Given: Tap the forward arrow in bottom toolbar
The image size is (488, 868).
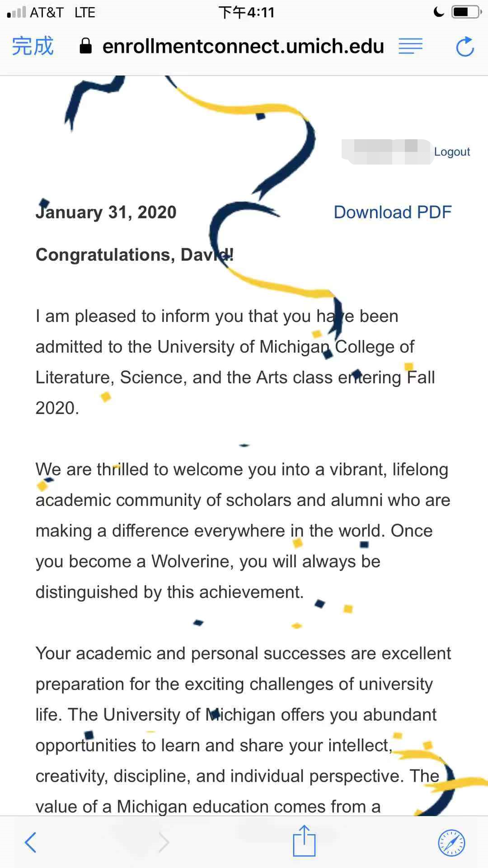Looking at the screenshot, I should click(x=164, y=843).
